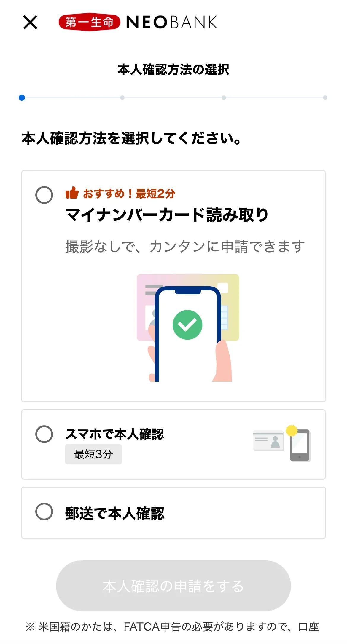347x644 pixels.
Task: Tap the FATCA notice text at bottom
Action: tap(172, 627)
